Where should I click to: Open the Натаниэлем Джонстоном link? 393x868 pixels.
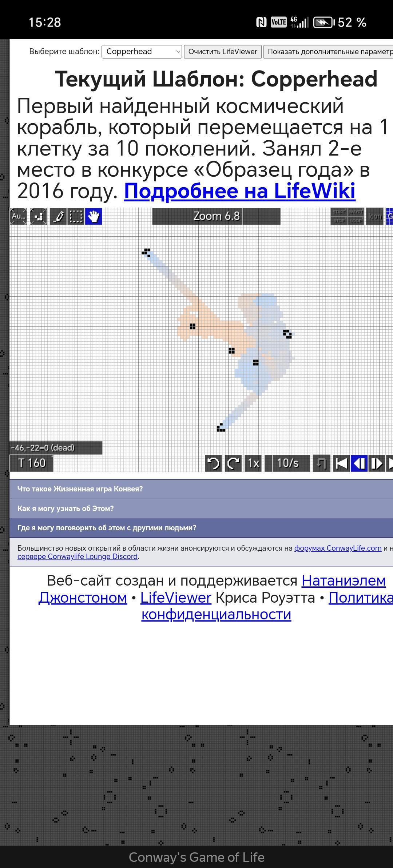pyautogui.click(x=344, y=580)
